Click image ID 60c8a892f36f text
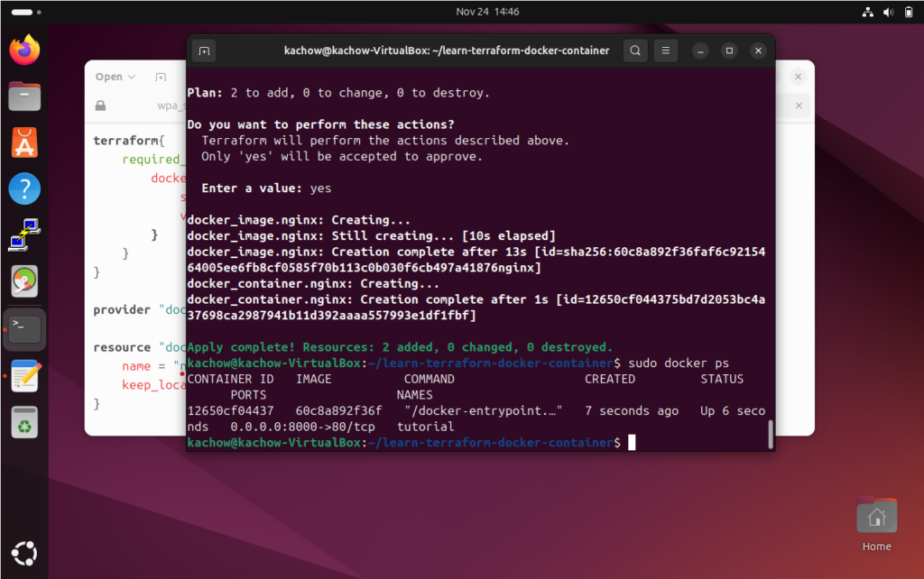 pyautogui.click(x=339, y=410)
